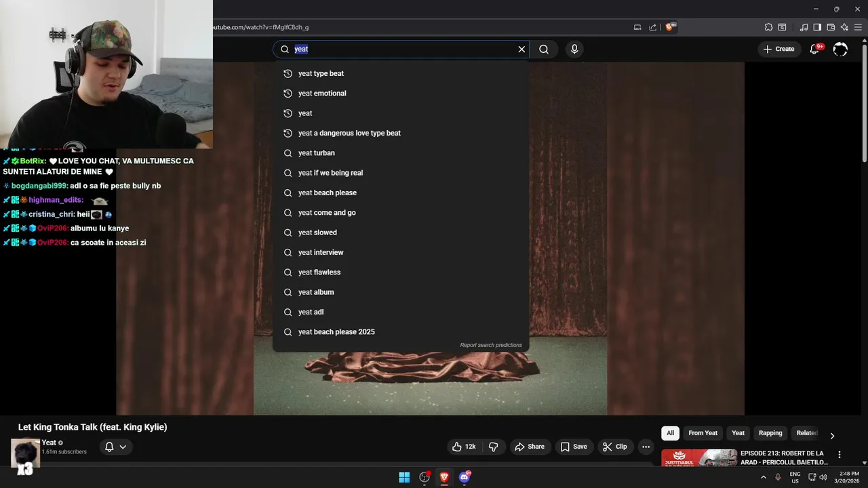The height and width of the screenshot is (488, 868).
Task: Toggle the browser sidebar panel icon
Action: click(x=817, y=27)
